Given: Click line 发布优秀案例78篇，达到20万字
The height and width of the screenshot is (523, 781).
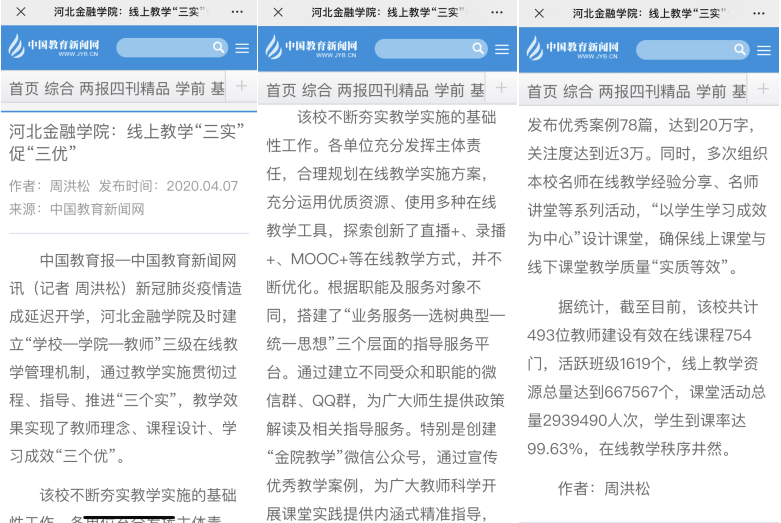Looking at the screenshot, I should [642, 125].
